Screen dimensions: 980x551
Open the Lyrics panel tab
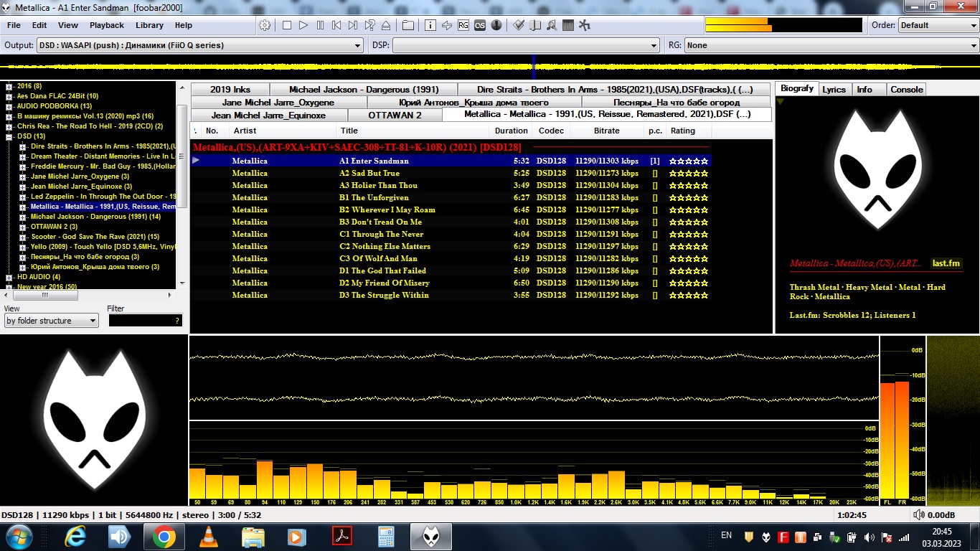click(834, 90)
